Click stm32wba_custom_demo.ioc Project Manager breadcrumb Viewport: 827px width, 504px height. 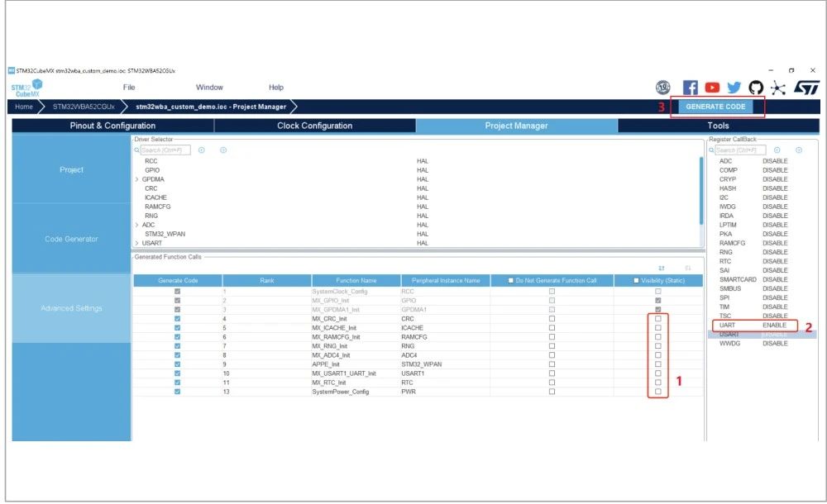pyautogui.click(x=211, y=107)
